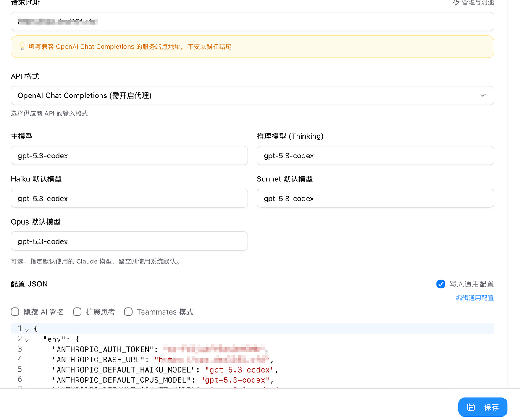Open the 编辑通用配置 link
This screenshot has width=520, height=420.
click(x=475, y=298)
